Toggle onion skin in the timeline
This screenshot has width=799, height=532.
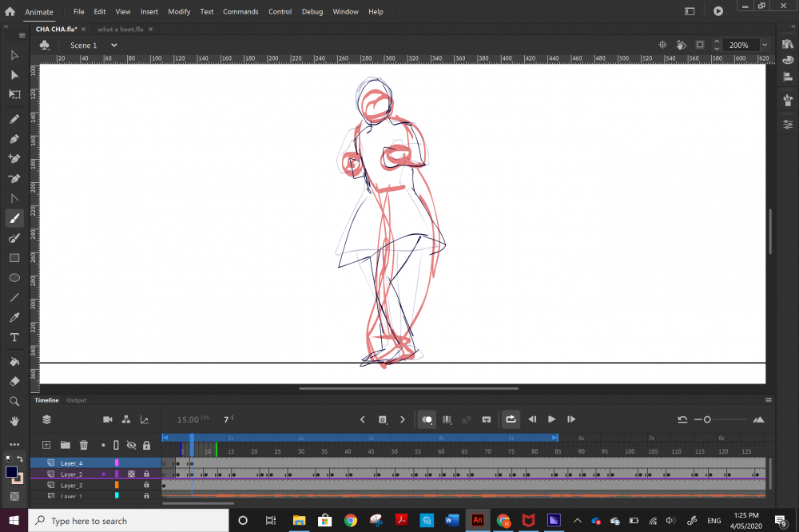(x=427, y=419)
